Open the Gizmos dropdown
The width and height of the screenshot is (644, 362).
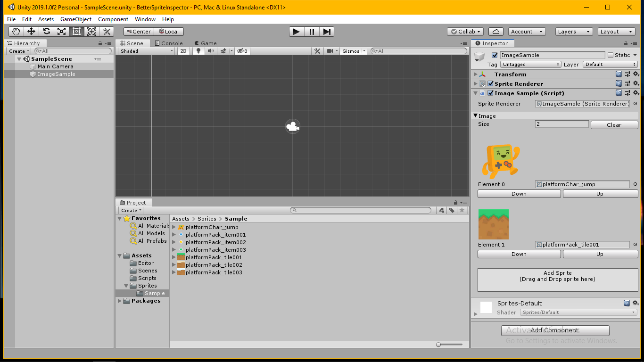tap(354, 51)
